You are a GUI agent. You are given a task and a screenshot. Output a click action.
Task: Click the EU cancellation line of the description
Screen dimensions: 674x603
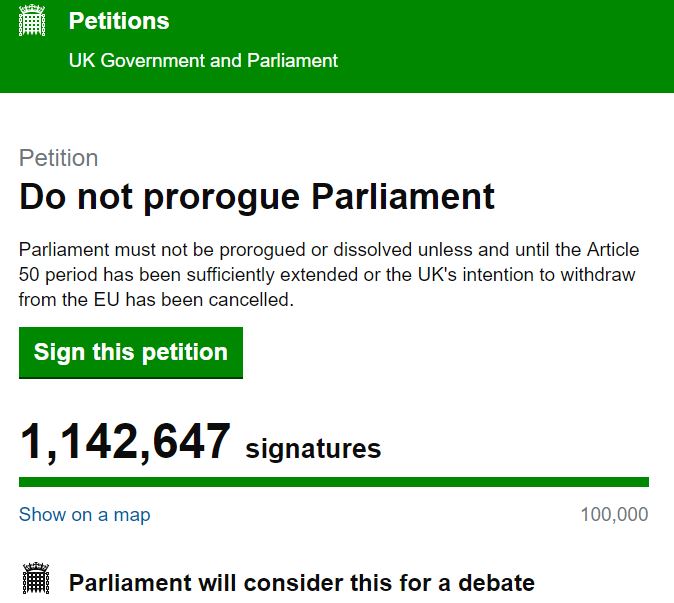157,299
